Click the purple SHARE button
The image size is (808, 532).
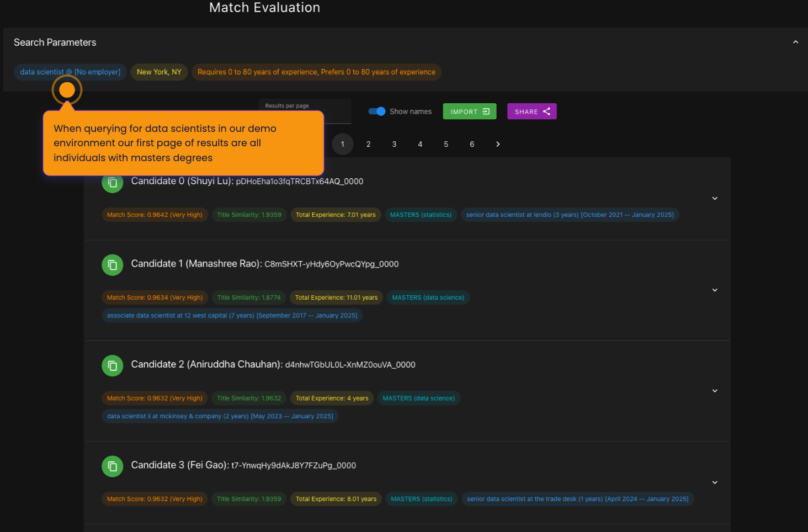[532, 111]
